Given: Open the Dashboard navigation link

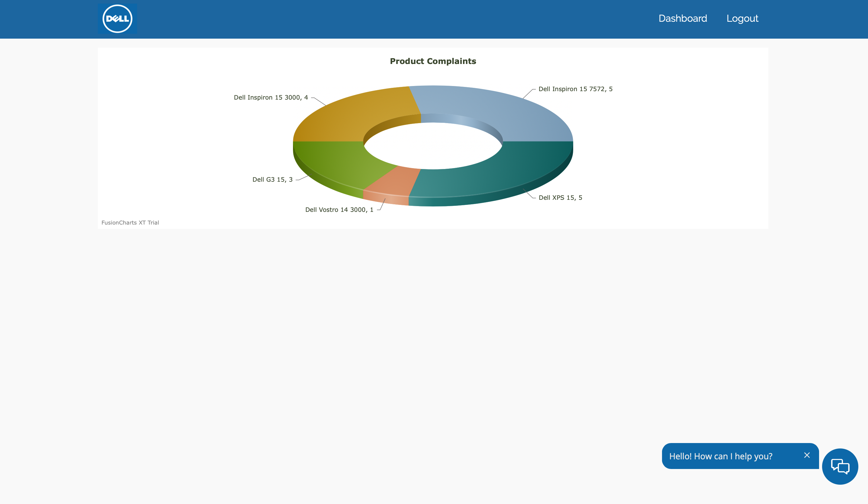Looking at the screenshot, I should (x=683, y=19).
